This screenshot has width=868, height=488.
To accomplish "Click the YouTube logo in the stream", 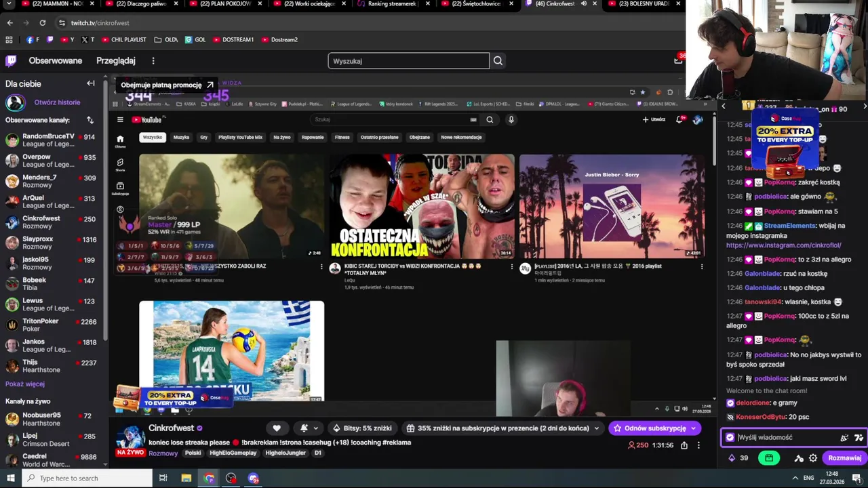I will tap(146, 120).
